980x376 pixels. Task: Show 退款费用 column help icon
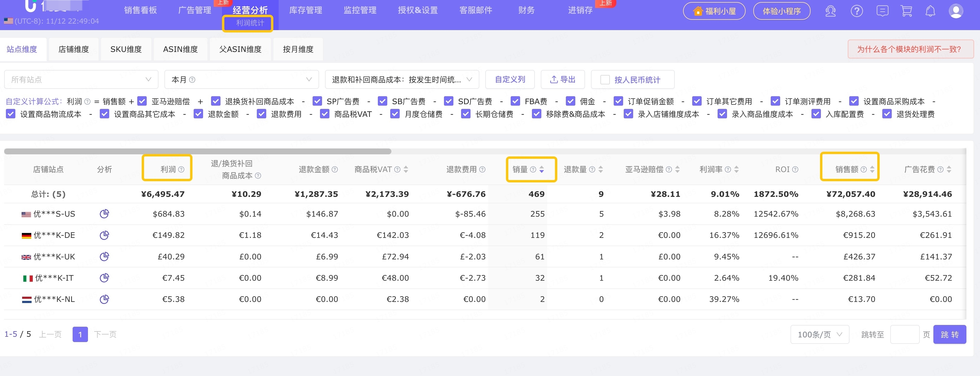(482, 170)
